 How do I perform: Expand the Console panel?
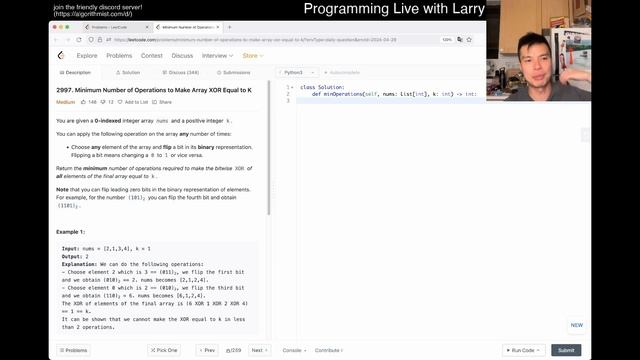tap(294, 350)
